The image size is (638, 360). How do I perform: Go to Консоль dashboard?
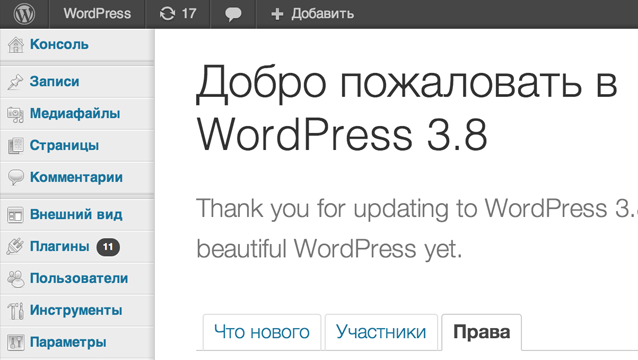[59, 44]
